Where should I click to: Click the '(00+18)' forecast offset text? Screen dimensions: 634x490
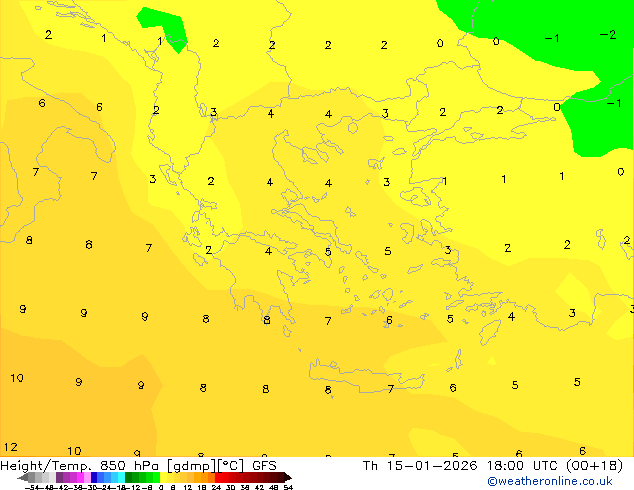pos(594,466)
